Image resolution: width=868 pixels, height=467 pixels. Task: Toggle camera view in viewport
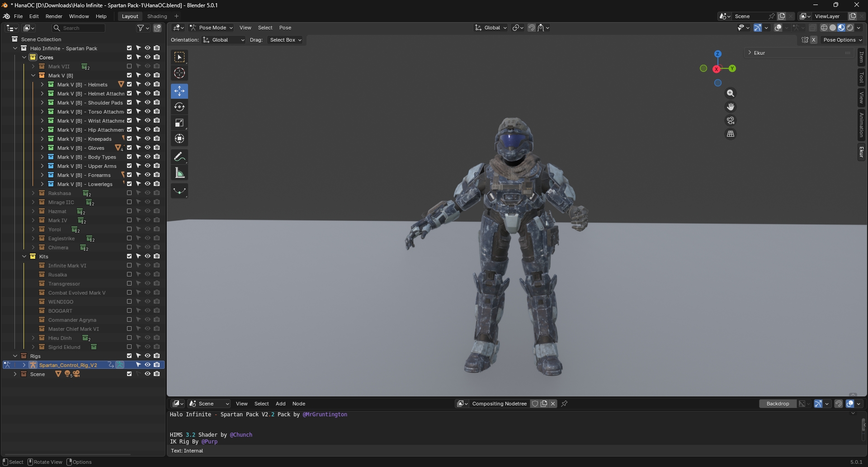pyautogui.click(x=731, y=120)
